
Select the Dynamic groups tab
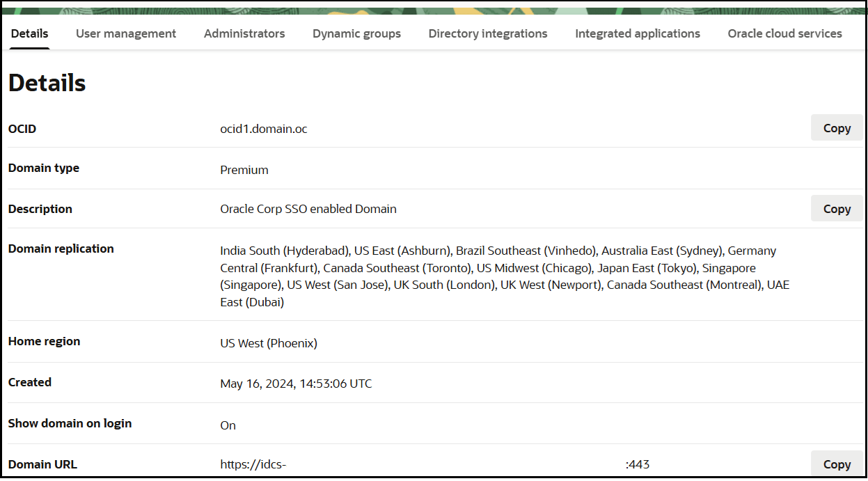[356, 33]
